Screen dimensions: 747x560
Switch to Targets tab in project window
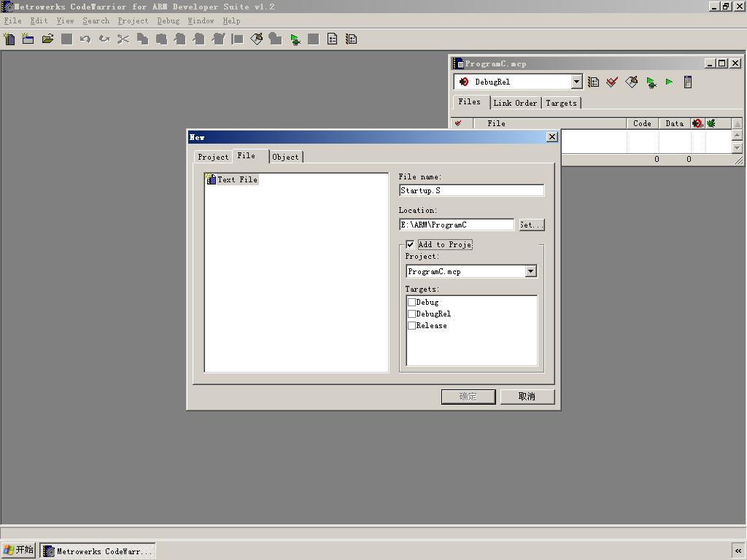561,103
